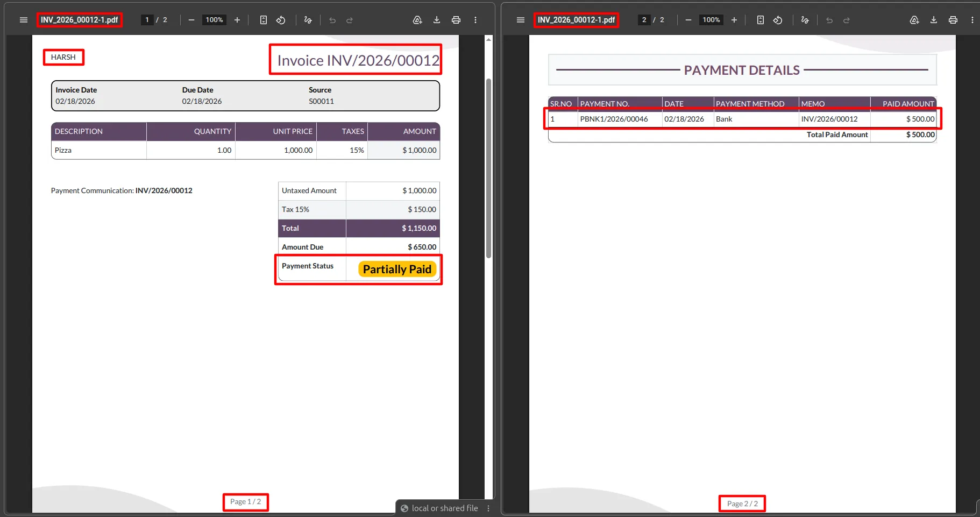Toggle the sidebar in the right PDF viewer
980x517 pixels.
pos(521,20)
